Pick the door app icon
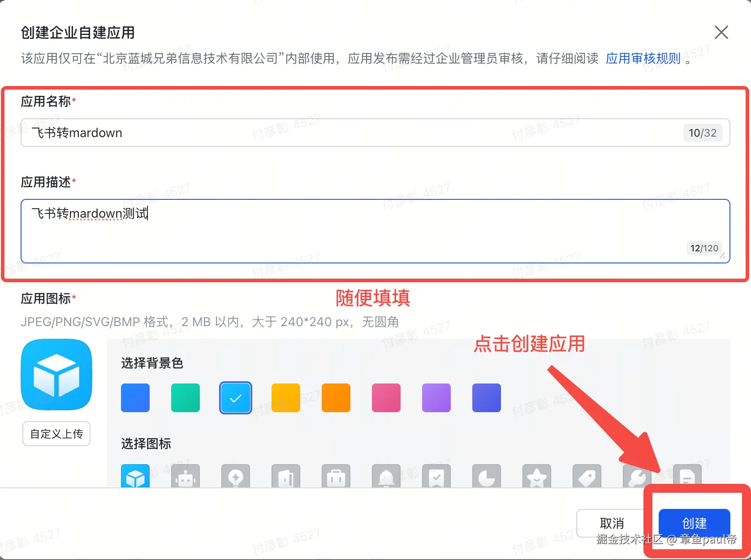This screenshot has width=751, height=560. (286, 476)
